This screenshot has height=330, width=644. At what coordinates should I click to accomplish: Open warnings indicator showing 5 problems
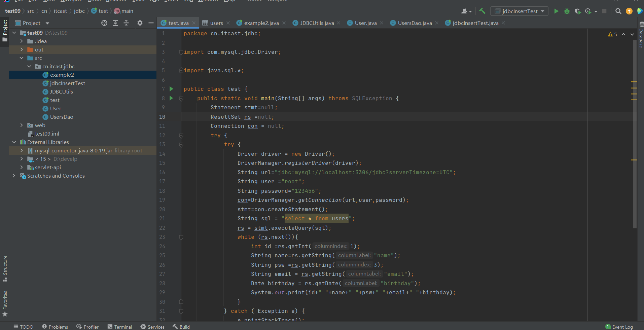(x=612, y=34)
